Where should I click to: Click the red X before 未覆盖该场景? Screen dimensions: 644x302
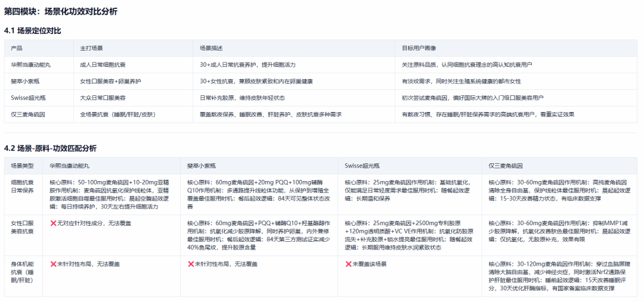348,264
